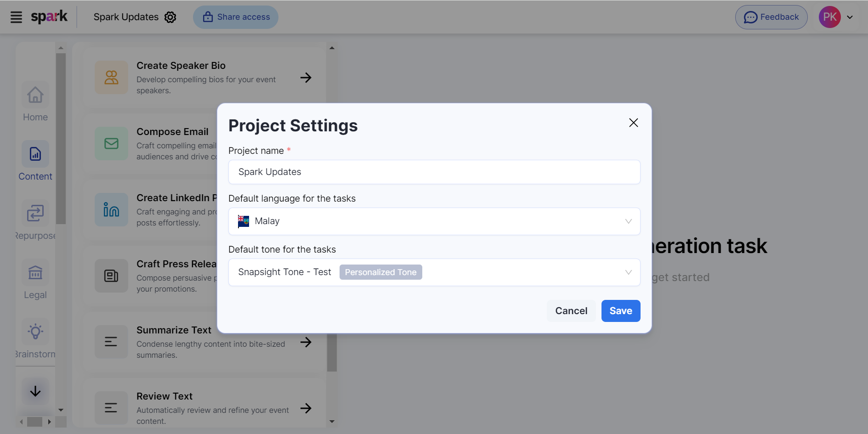Click the Create Speaker Bio arrow
Screen dimensions: 868x434
tap(306, 78)
